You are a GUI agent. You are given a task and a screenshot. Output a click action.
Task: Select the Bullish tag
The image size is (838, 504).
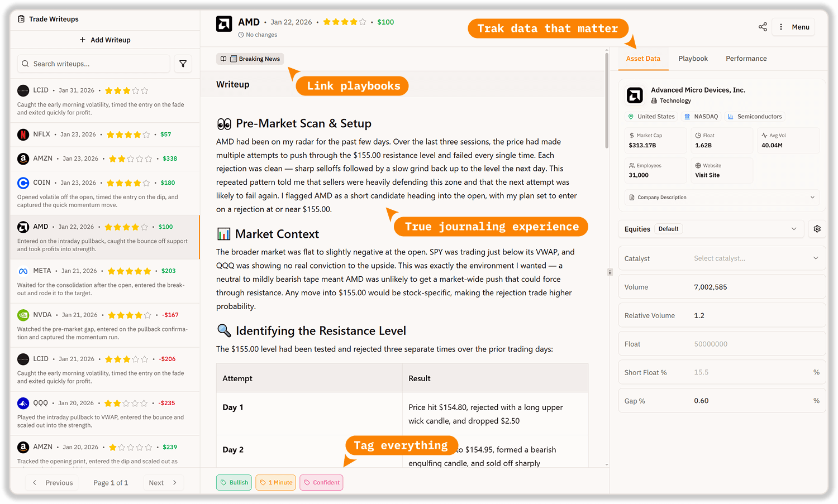click(x=234, y=483)
